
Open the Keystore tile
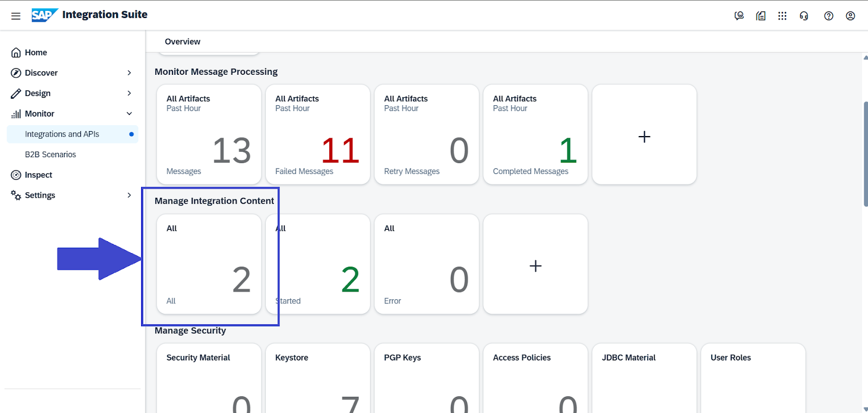(318, 378)
